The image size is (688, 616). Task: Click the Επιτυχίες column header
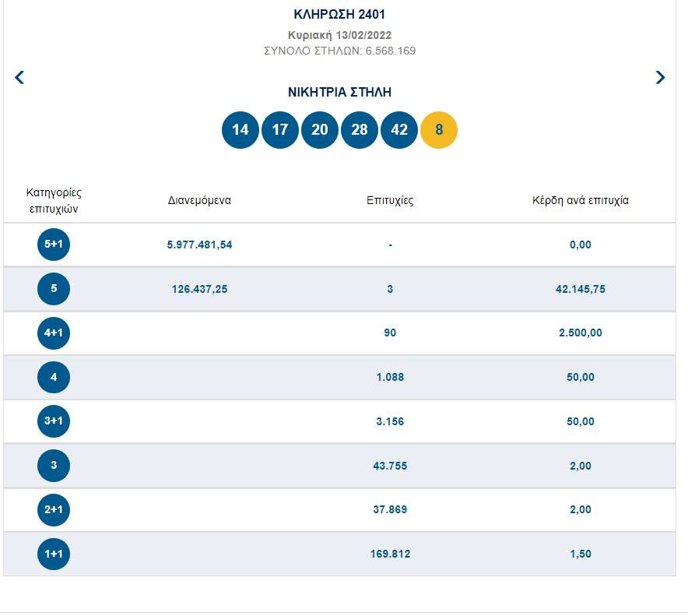tap(390, 200)
